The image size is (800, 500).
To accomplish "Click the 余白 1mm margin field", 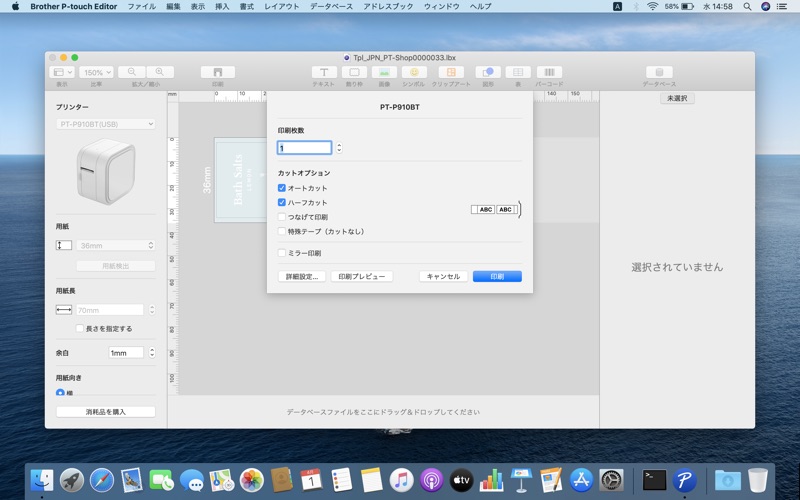I will (x=126, y=353).
